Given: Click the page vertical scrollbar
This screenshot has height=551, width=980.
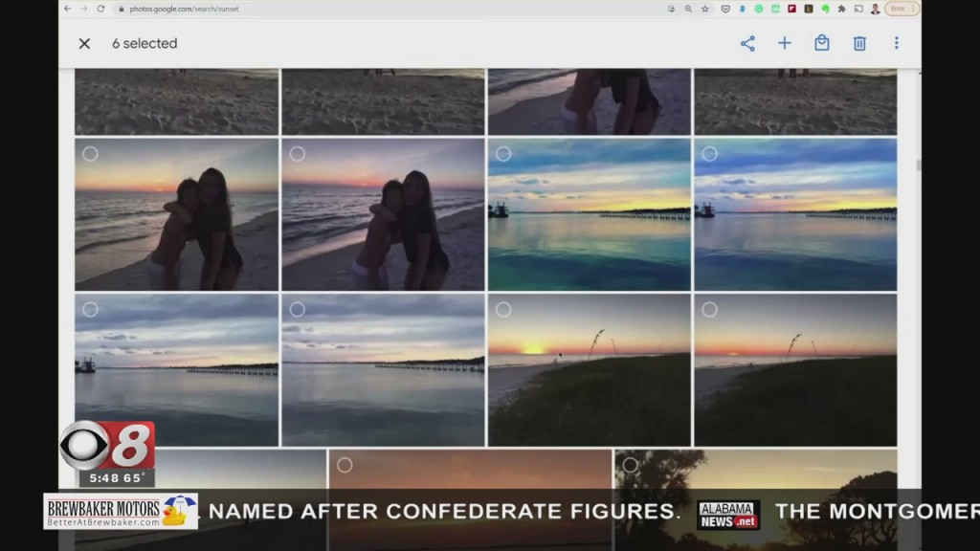Looking at the screenshot, I should [919, 165].
